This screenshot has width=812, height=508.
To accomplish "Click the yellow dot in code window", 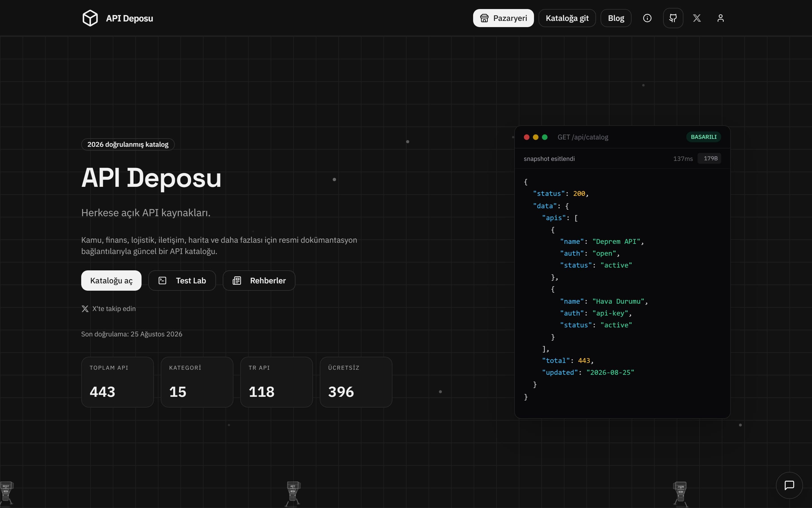I will 535,137.
